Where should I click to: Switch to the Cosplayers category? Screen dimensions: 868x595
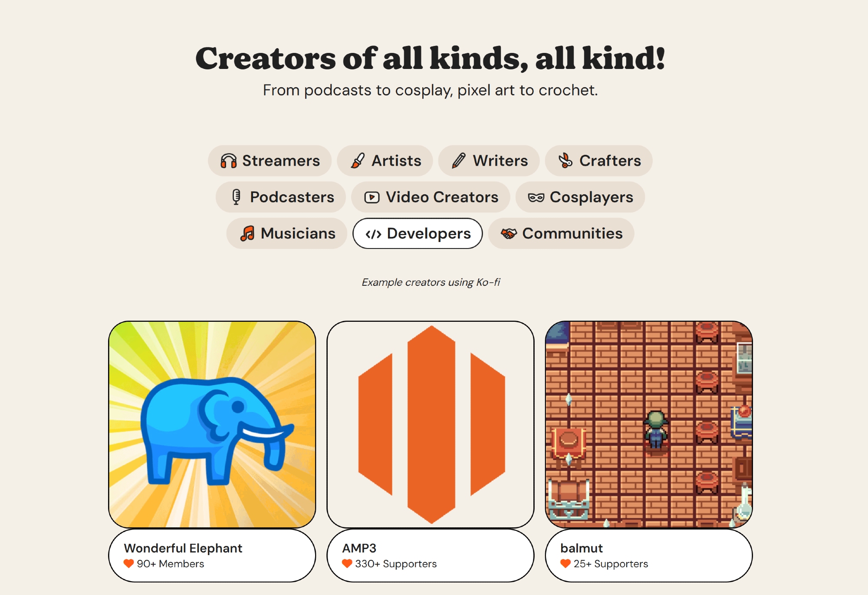click(x=580, y=197)
